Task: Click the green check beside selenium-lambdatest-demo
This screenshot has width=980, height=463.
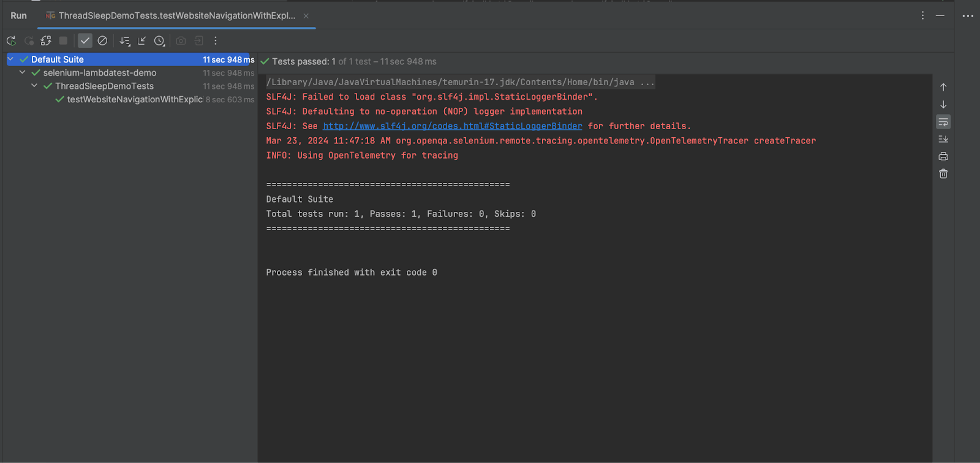Action: pyautogui.click(x=36, y=72)
